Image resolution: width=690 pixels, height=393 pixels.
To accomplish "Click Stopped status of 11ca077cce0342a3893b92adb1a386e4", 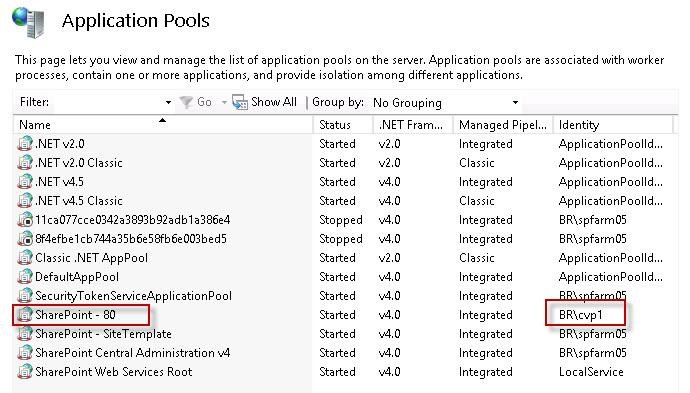I will click(341, 220).
